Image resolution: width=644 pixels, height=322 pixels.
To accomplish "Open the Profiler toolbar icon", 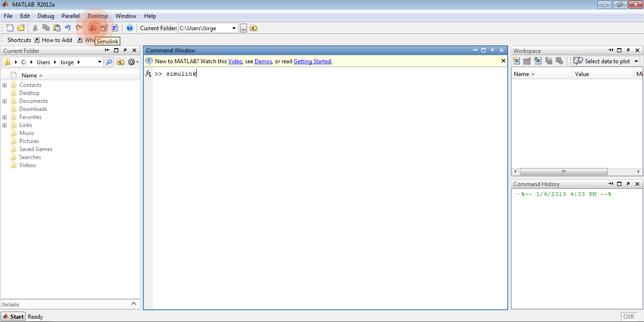I will coord(115,28).
